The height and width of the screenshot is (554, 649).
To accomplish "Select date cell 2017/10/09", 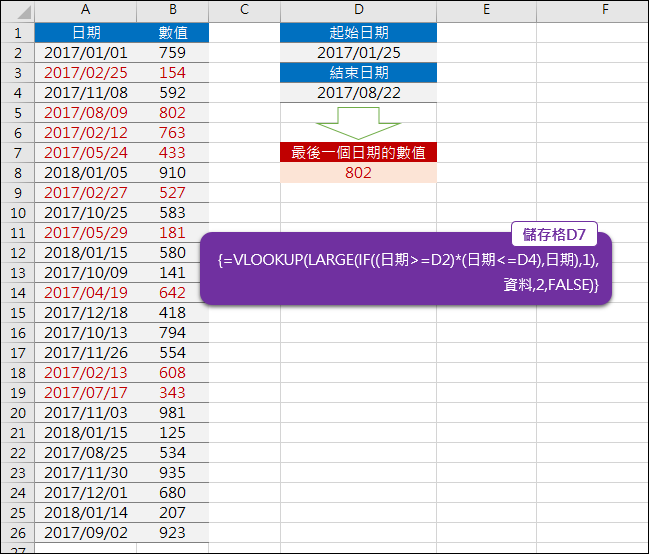I will pyautogui.click(x=86, y=272).
